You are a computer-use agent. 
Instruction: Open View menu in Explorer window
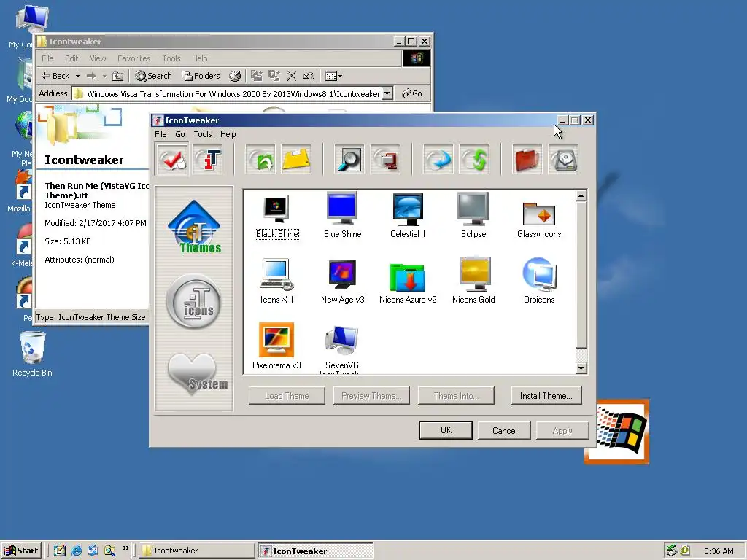98,58
